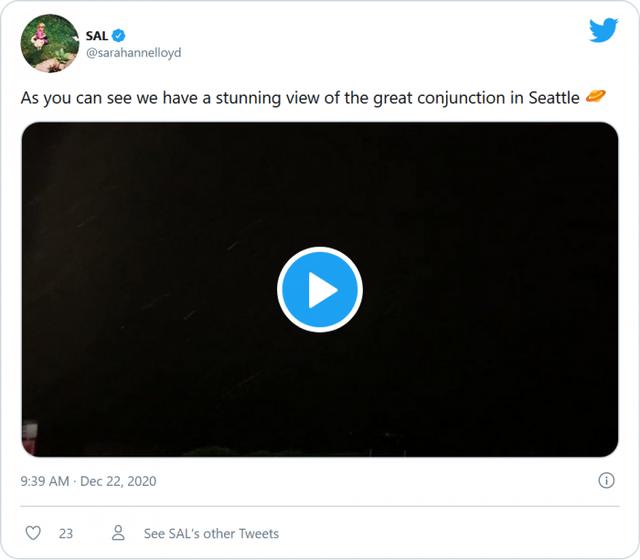This screenshot has height=560, width=640.
Task: Play the great conjunction video
Action: [320, 290]
